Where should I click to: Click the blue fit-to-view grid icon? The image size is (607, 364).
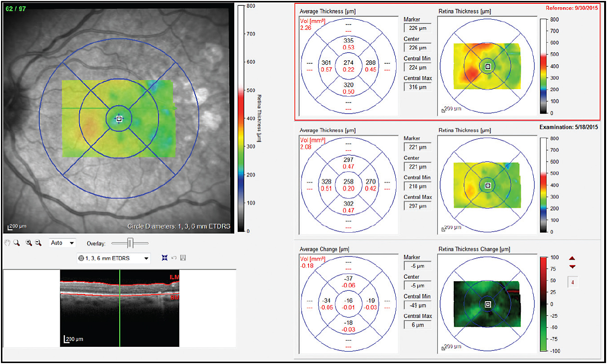(165, 258)
